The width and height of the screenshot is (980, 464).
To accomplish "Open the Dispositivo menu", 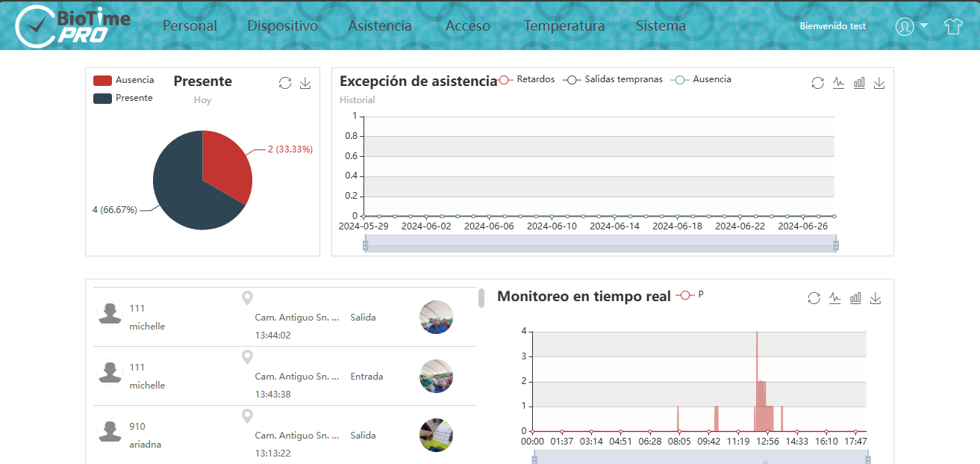I will click(282, 25).
